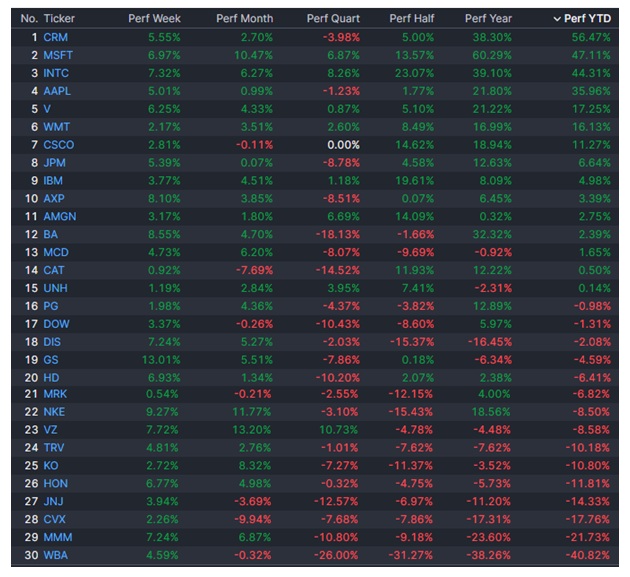The width and height of the screenshot is (630, 577).
Task: Open the MMM ticker link
Action: [x=58, y=537]
